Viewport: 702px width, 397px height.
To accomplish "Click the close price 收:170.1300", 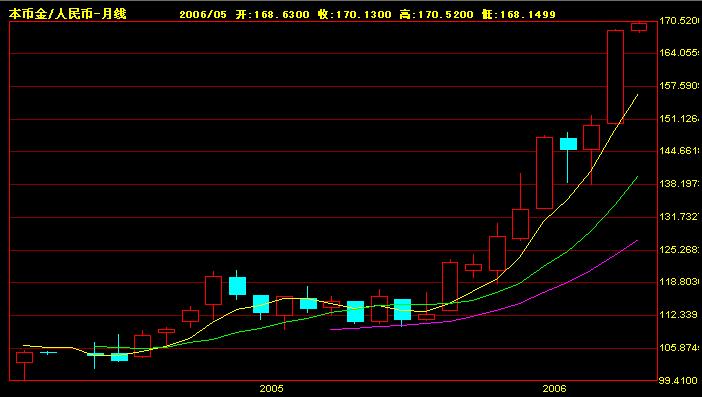I will pos(355,14).
